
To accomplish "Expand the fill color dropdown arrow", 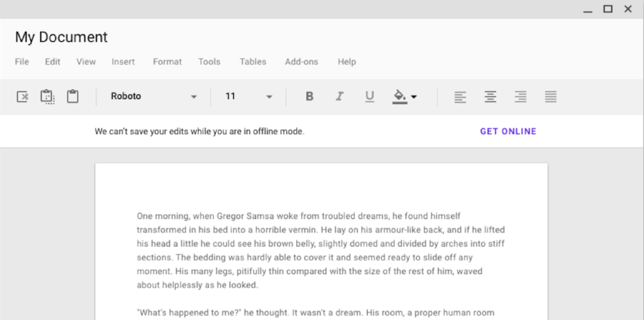I will pos(414,97).
